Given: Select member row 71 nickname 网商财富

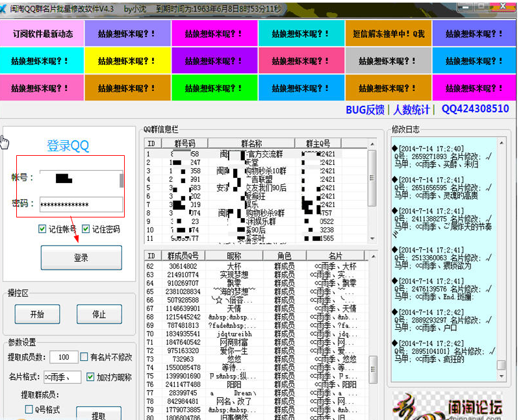Looking at the screenshot, I should tap(256, 342).
